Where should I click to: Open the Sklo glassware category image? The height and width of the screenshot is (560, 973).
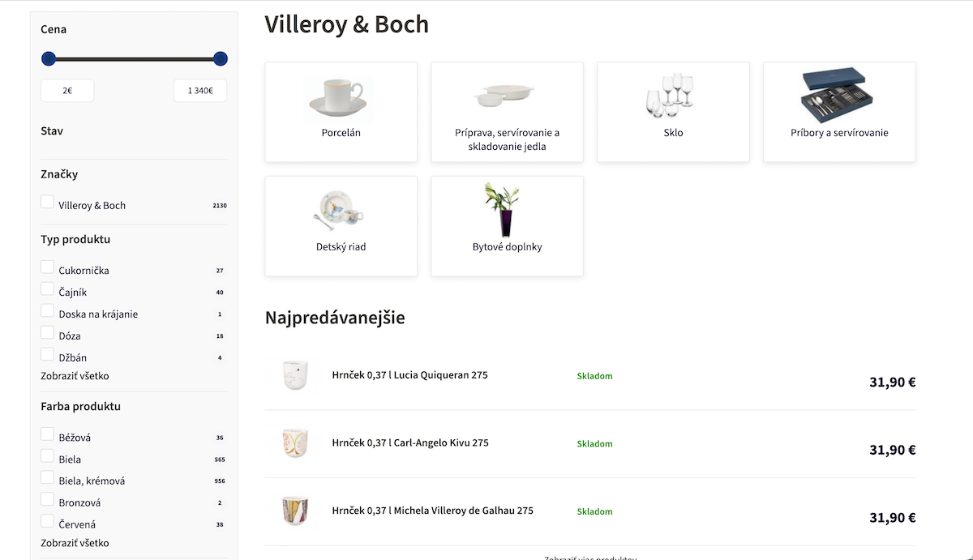coord(671,96)
